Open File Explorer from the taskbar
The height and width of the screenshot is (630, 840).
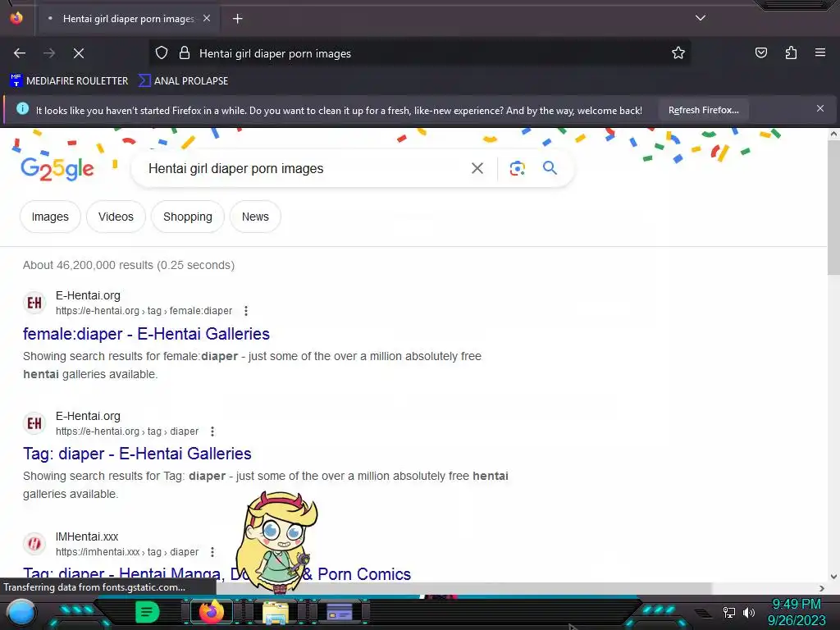coord(276,612)
